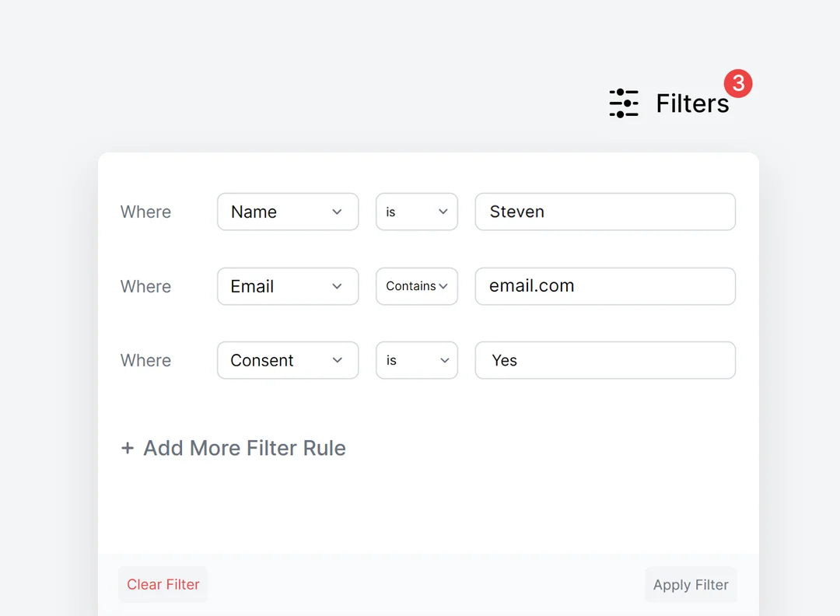
Task: Click the chevron arrow beside Contains
Action: pos(443,286)
